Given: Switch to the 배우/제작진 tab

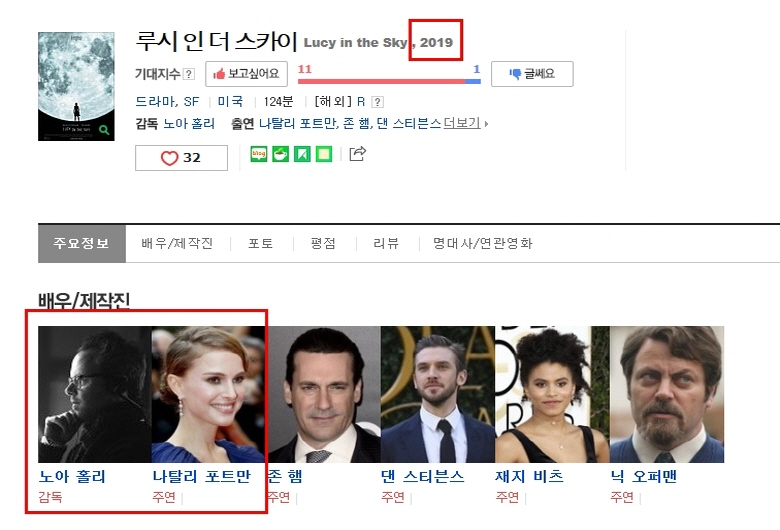Looking at the screenshot, I should pos(177,243).
